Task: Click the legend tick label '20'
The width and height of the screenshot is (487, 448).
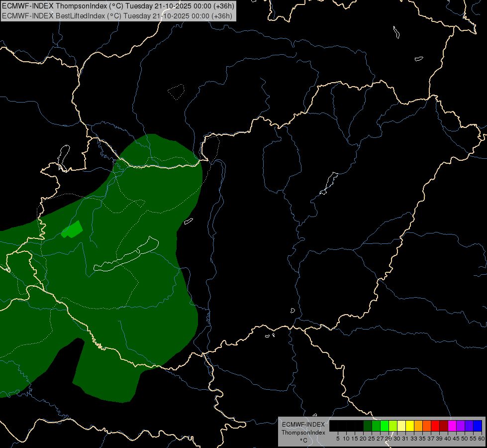Action: click(363, 439)
